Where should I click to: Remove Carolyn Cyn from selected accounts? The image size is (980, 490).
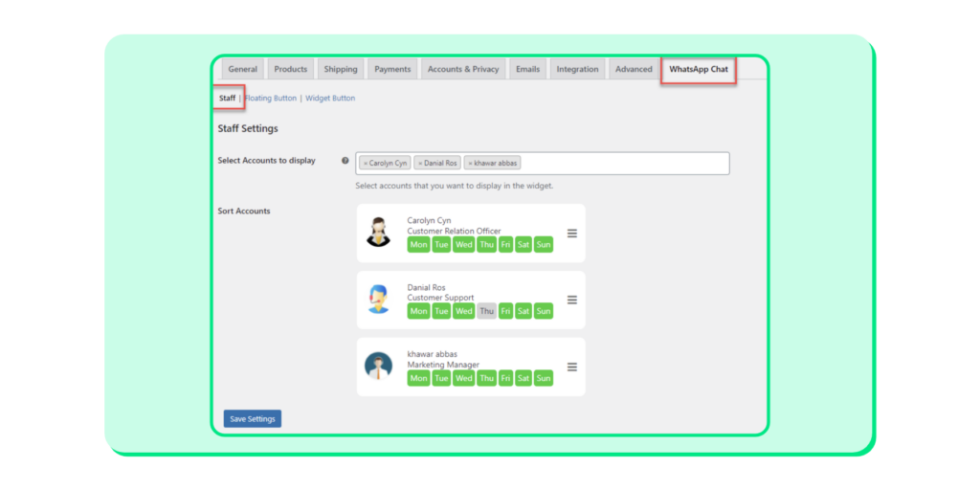(366, 164)
